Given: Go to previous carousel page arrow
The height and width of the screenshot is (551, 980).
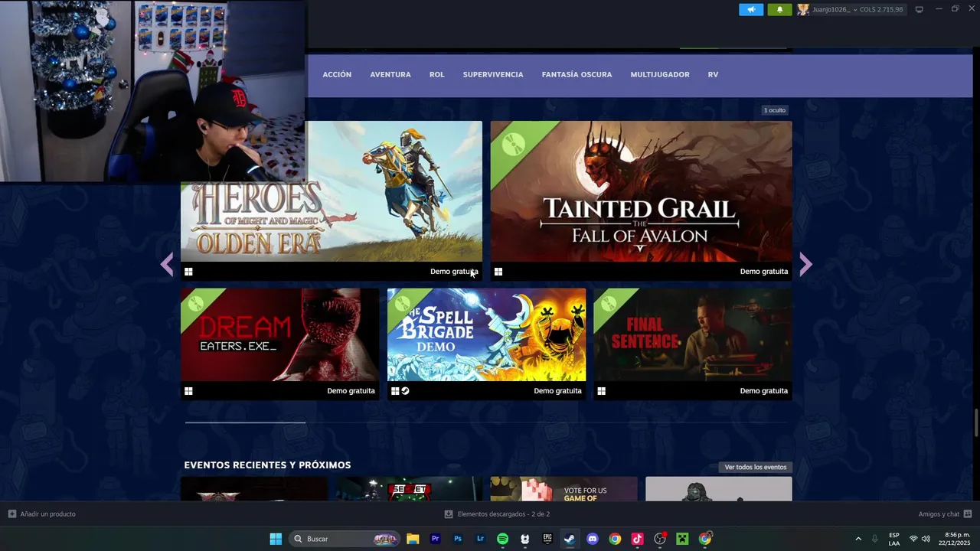Looking at the screenshot, I should [x=167, y=265].
